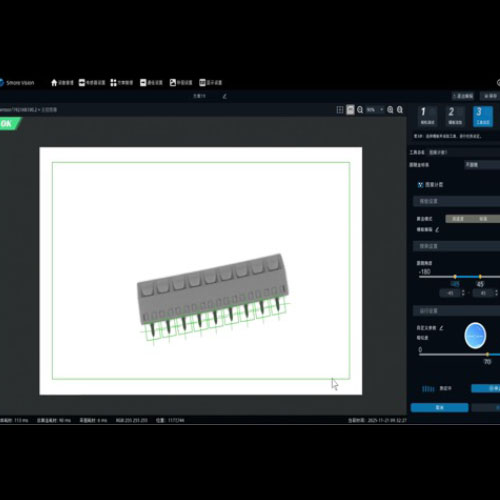
Task: Toggle the grid overlay icon above canvas
Action: tap(340, 110)
